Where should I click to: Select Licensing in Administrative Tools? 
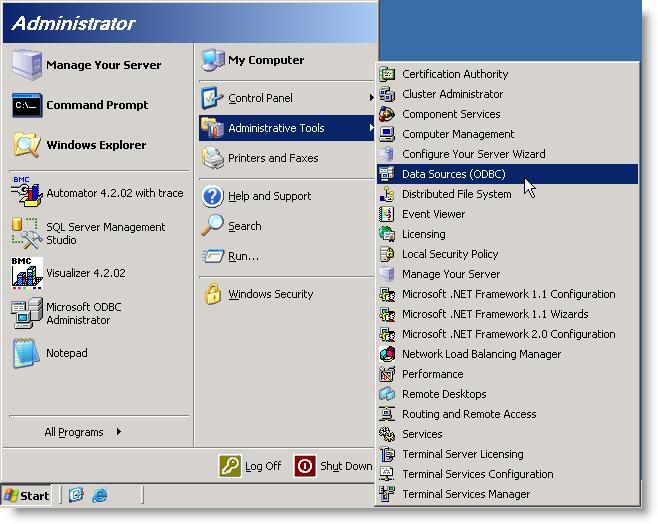click(507, 234)
